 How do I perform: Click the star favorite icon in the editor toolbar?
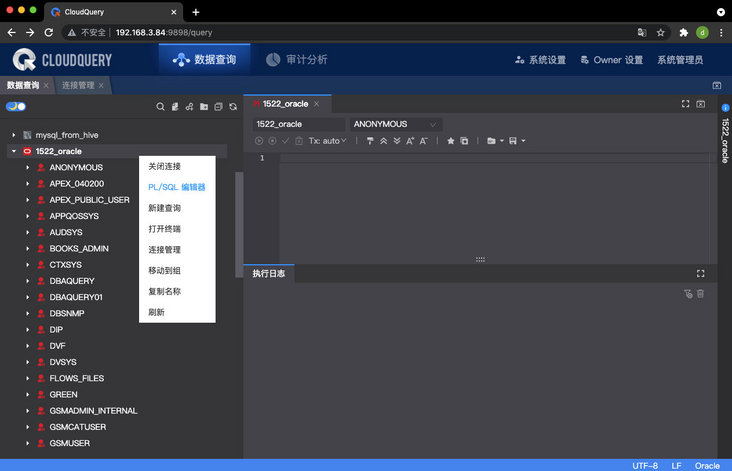click(450, 141)
